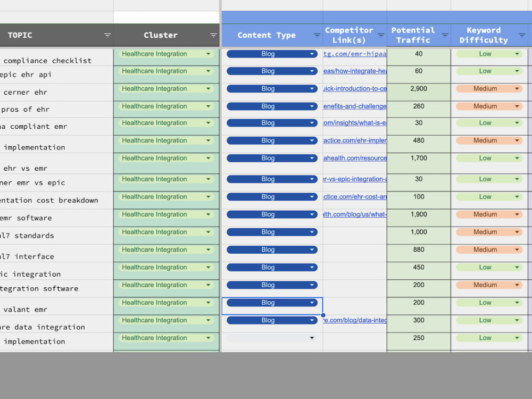Open Keyword Difficulty dropdown for traffic 480 row
This screenshot has width=532, height=399.
click(x=517, y=140)
